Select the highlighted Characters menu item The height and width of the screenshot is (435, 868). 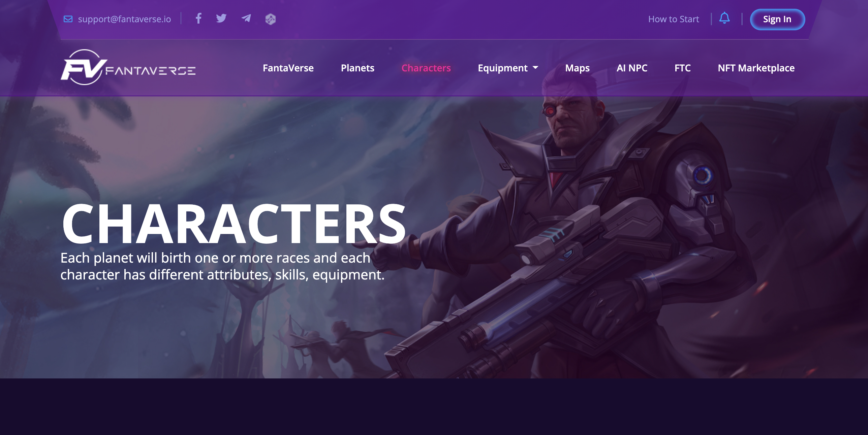426,68
